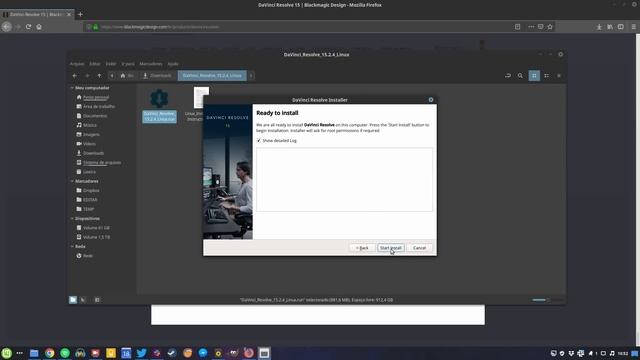640x360 pixels.
Task: Open the Marcadores menu
Action: (151, 64)
